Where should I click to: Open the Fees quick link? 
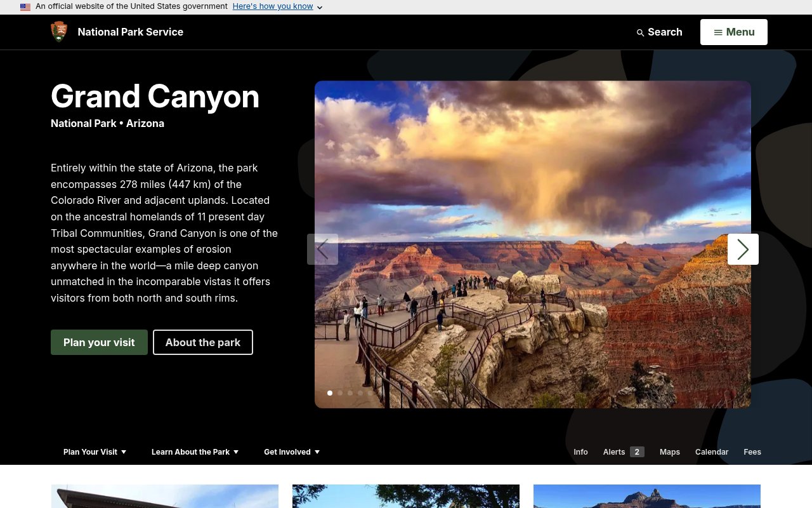[x=752, y=452]
